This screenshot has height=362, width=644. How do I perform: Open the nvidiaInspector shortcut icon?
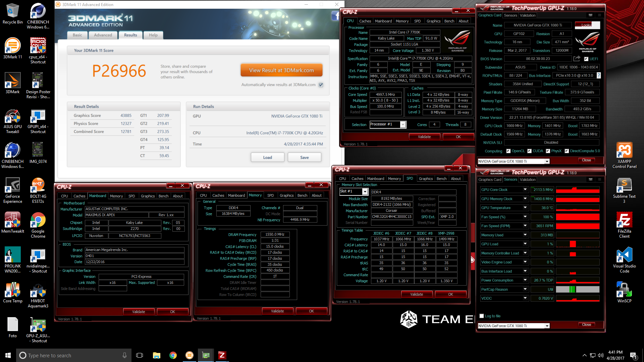coord(38,260)
